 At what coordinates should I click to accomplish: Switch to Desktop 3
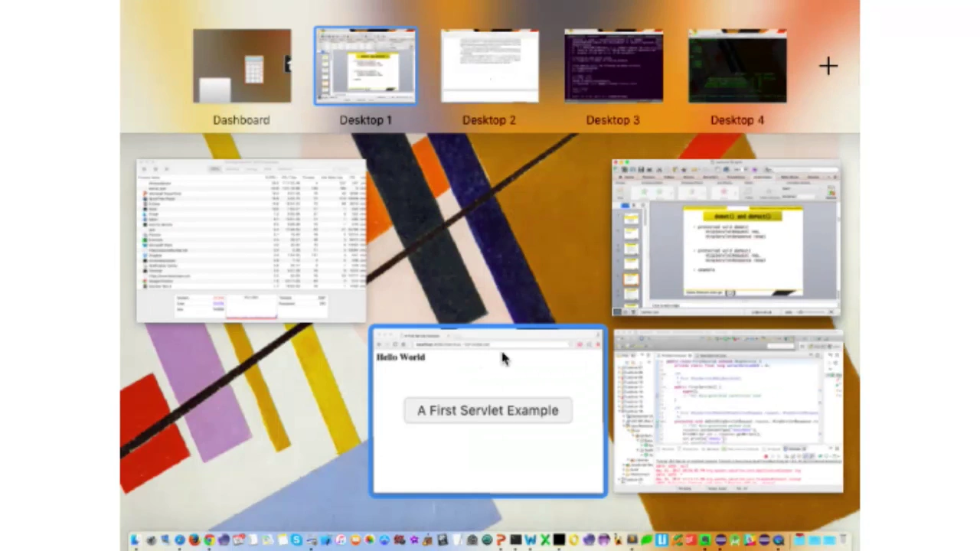613,67
